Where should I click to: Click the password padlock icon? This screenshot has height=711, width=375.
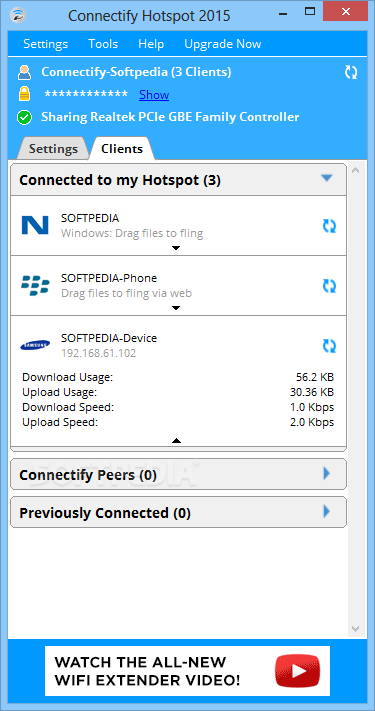pyautogui.click(x=24, y=94)
